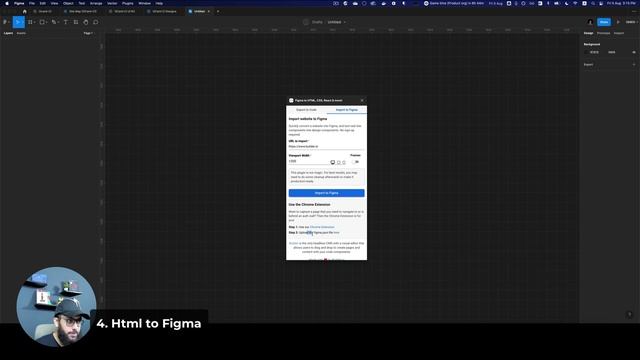Toggle the Frames switch in plugin

(356, 162)
